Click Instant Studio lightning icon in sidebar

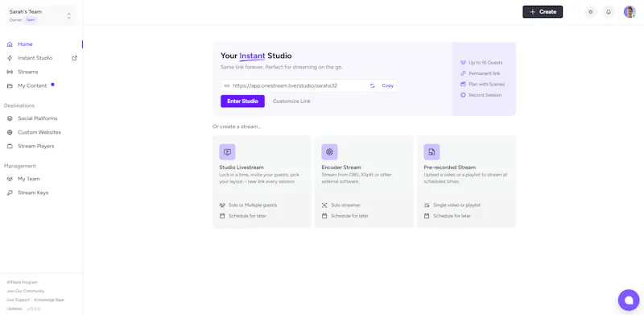coord(10,58)
